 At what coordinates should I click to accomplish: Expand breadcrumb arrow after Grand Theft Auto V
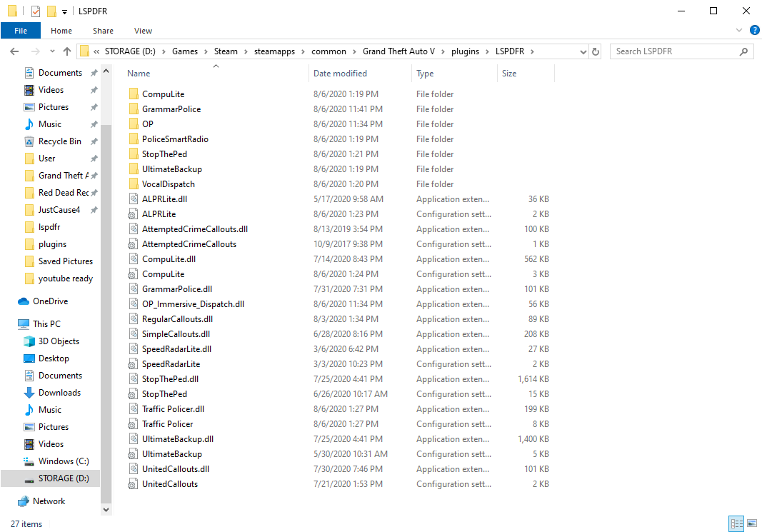coord(443,51)
